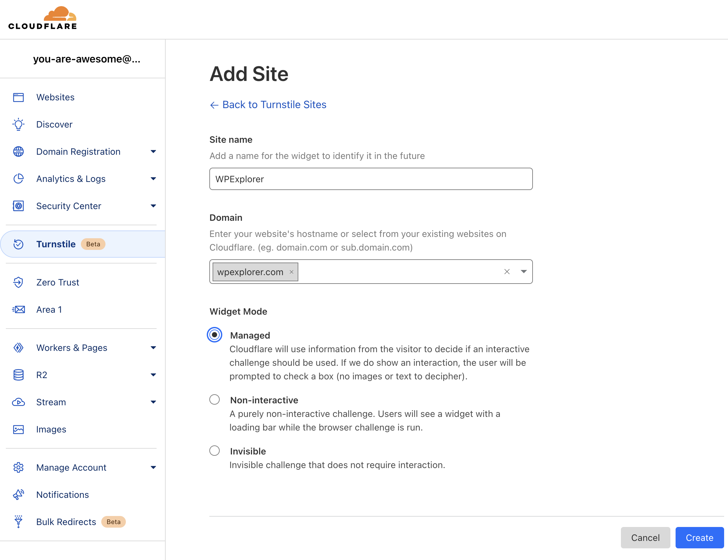Click the Manage Account gear icon
The image size is (728, 560).
(x=18, y=468)
